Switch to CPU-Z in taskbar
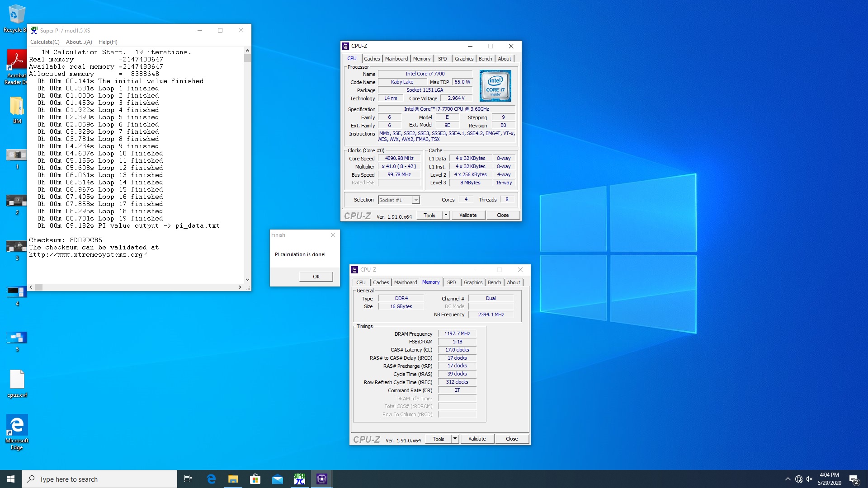Image resolution: width=868 pixels, height=488 pixels. (x=321, y=479)
